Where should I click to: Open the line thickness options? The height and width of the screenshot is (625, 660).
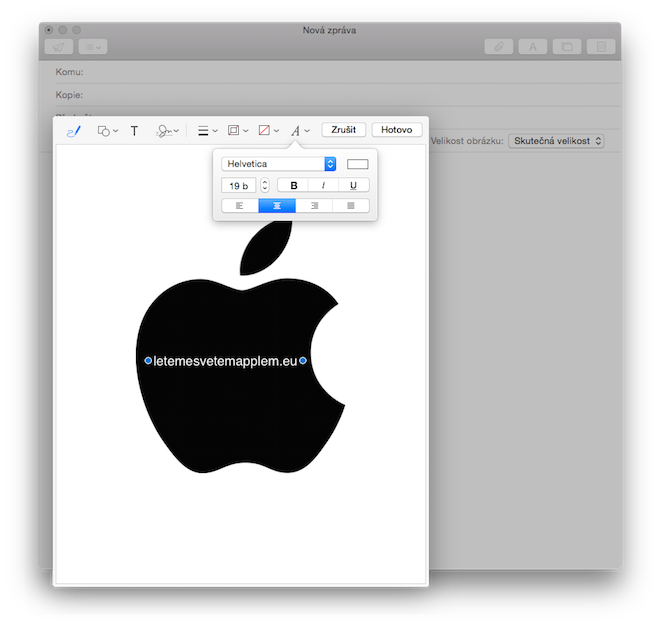207,131
